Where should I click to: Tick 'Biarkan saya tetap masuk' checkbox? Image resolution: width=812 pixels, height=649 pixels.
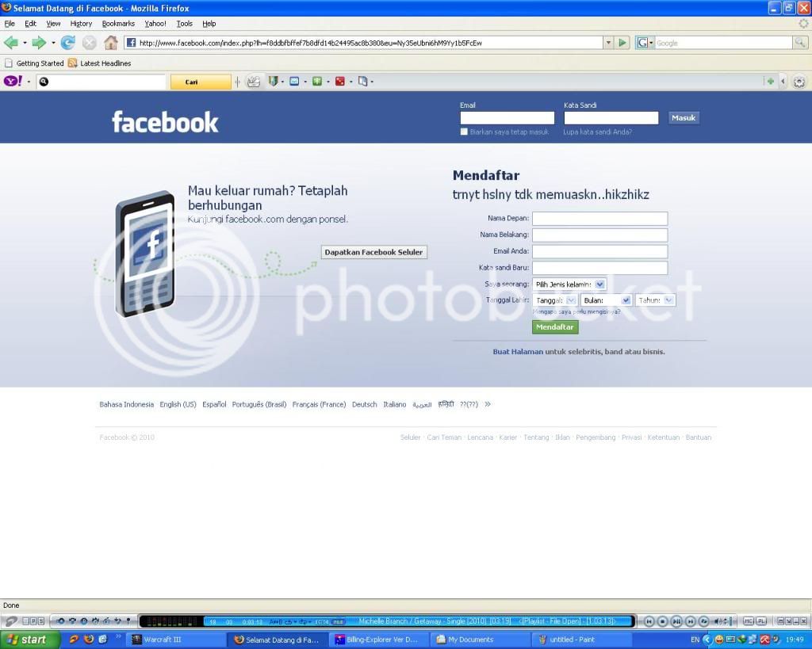click(464, 132)
